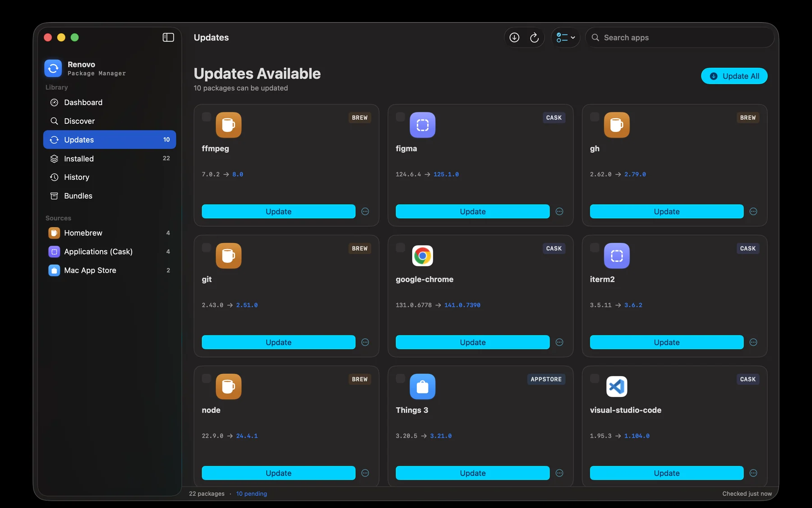Viewport: 812px width, 508px height.
Task: Check the git selection checkbox
Action: [x=206, y=248]
